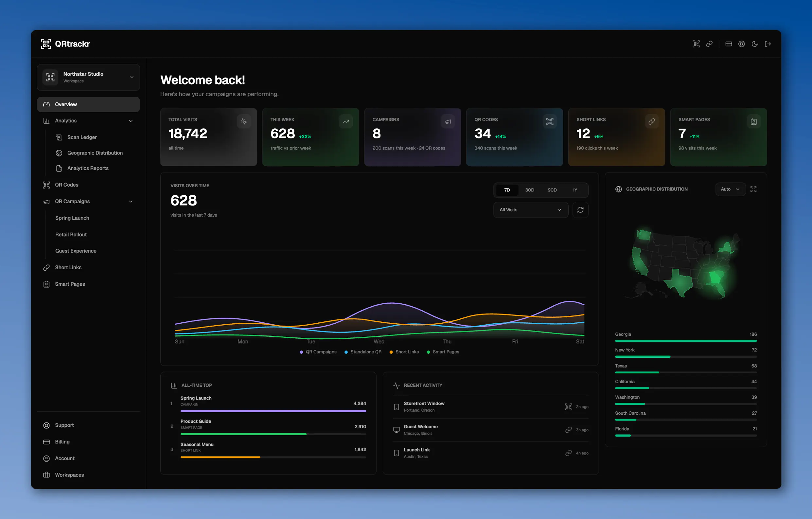The image size is (812, 519).
Task: Click trend arrow icon on This Week card
Action: pyautogui.click(x=346, y=121)
